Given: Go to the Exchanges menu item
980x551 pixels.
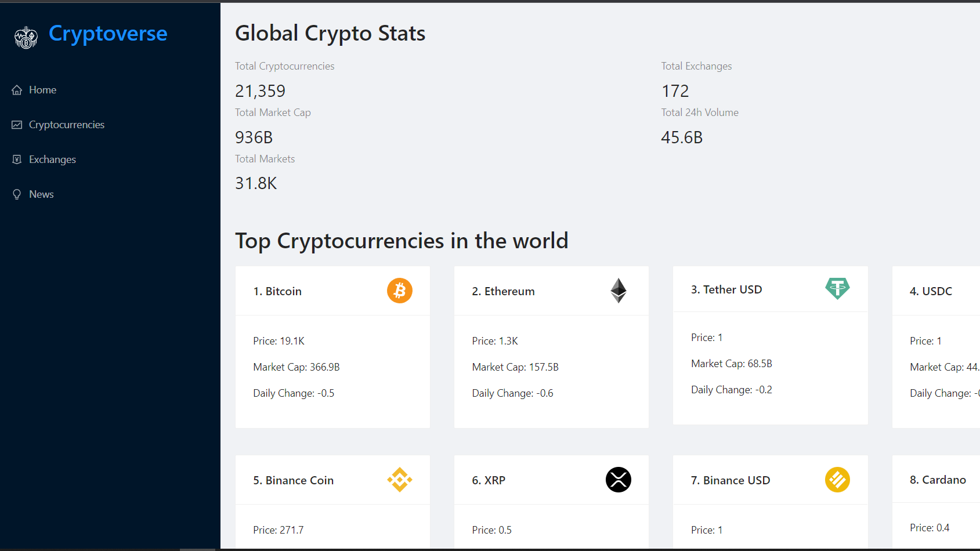Looking at the screenshot, I should [52, 159].
